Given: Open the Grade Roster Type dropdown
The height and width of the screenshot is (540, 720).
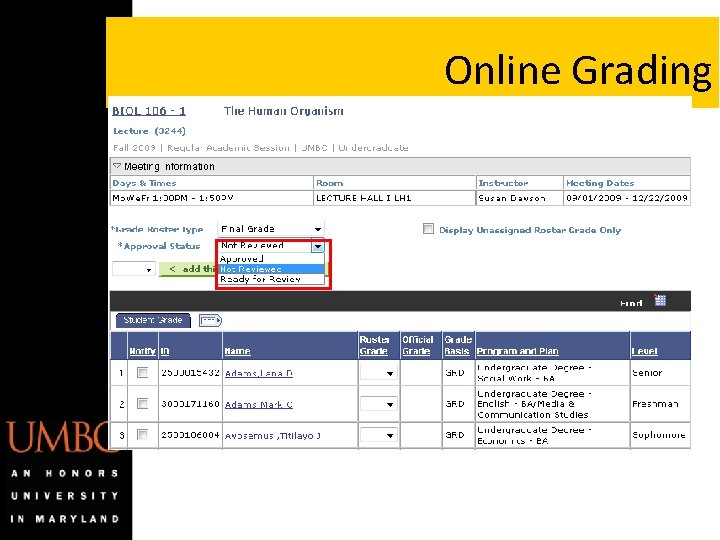Looking at the screenshot, I should coord(270,229).
